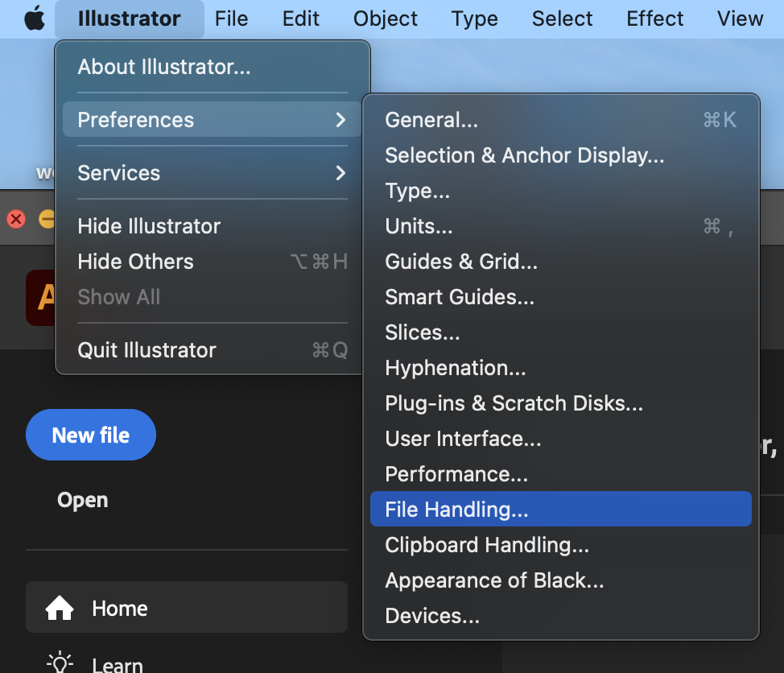Choose Appearance of Black option
Screen dimensions: 784x673
(494, 580)
